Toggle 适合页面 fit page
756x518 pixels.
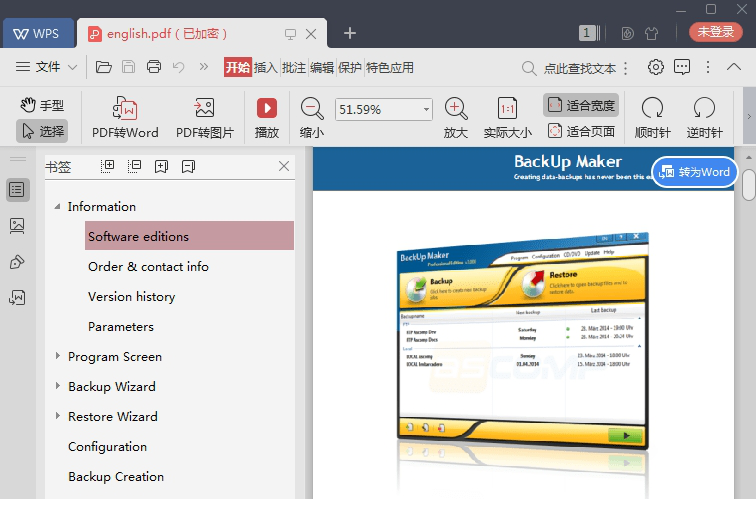point(581,131)
